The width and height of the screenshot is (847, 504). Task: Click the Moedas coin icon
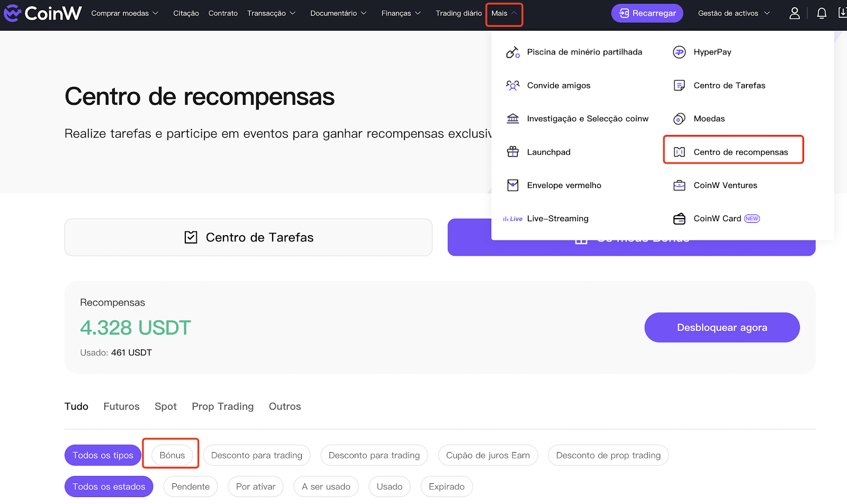[x=679, y=119]
